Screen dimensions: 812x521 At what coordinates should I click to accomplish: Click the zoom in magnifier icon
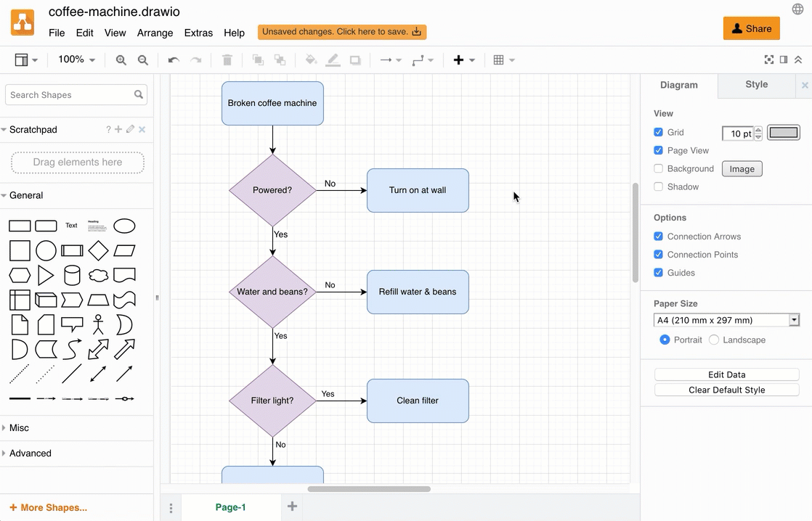tap(121, 60)
